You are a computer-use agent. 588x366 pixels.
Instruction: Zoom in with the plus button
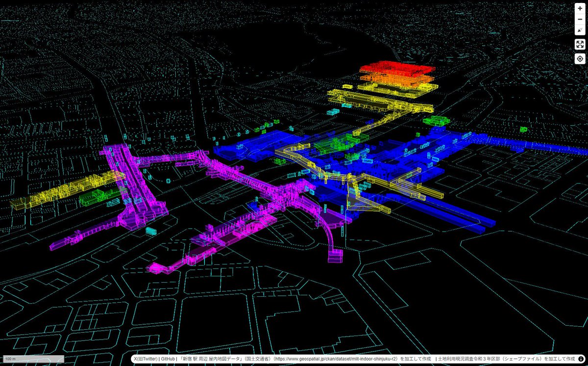coord(580,9)
